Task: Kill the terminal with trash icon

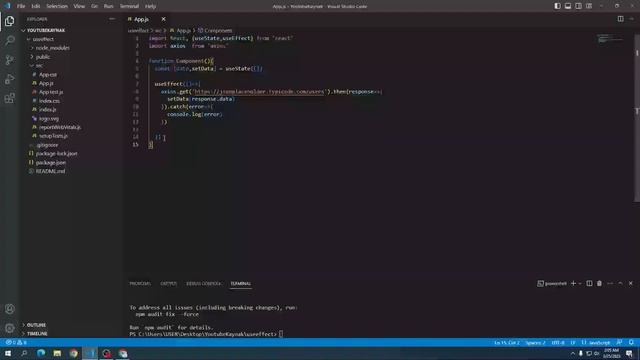Action: coord(599,283)
